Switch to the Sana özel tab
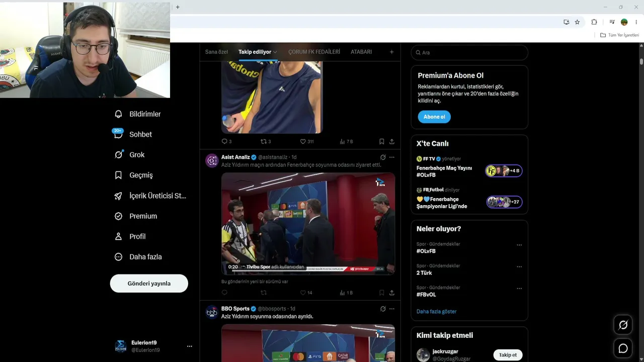 [216, 52]
